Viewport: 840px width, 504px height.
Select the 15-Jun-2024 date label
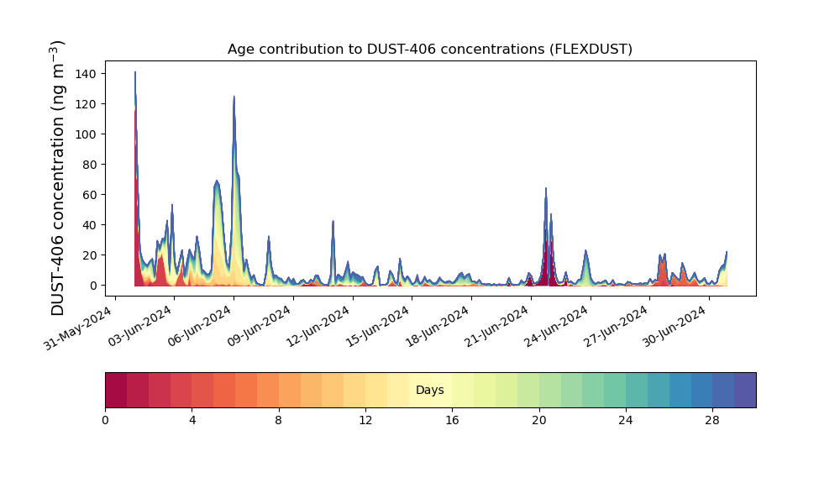pyautogui.click(x=378, y=326)
